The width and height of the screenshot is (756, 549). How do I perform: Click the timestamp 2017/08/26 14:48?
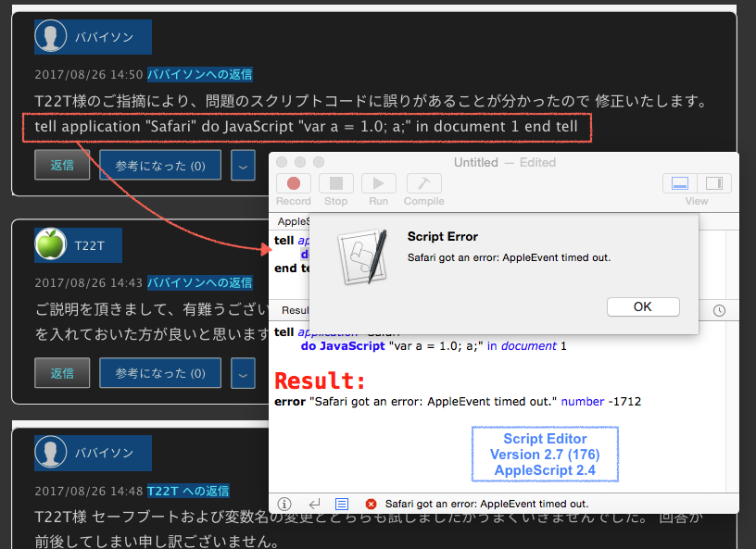click(89, 491)
